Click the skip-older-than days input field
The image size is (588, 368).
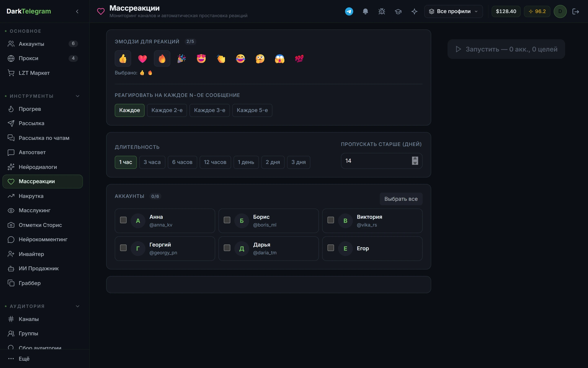[x=381, y=161]
